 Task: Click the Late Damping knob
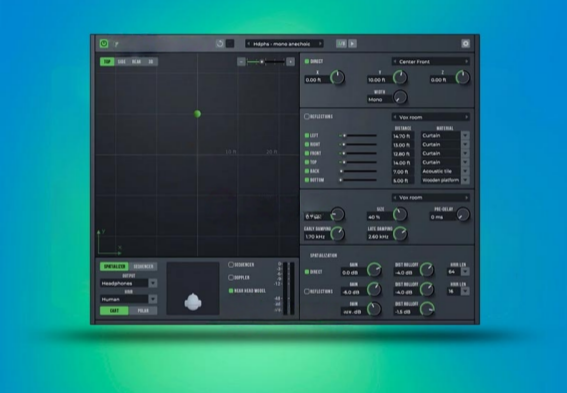tap(400, 234)
